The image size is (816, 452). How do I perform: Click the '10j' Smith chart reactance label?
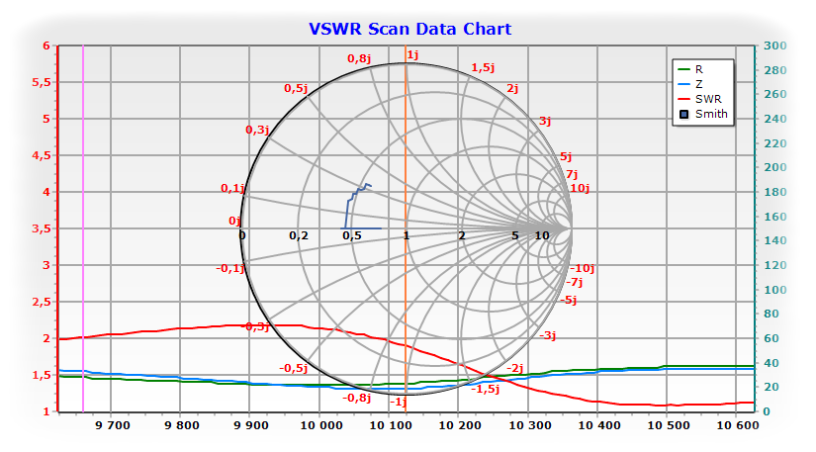580,188
